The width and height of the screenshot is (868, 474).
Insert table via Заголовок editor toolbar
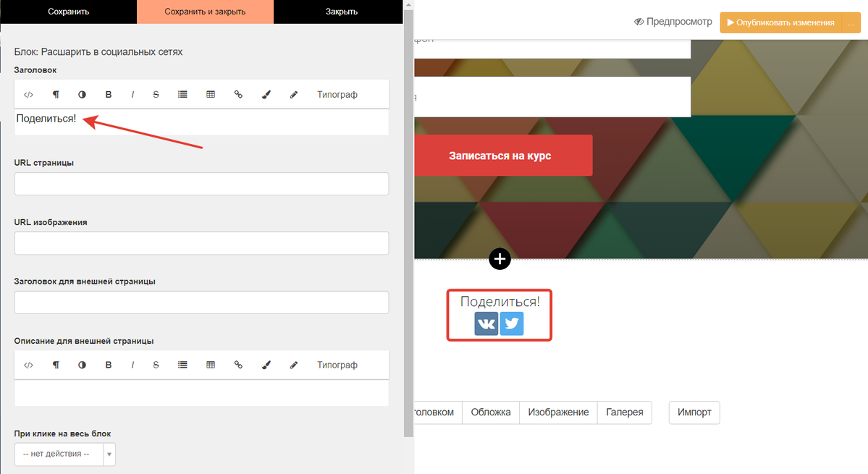[x=211, y=95]
